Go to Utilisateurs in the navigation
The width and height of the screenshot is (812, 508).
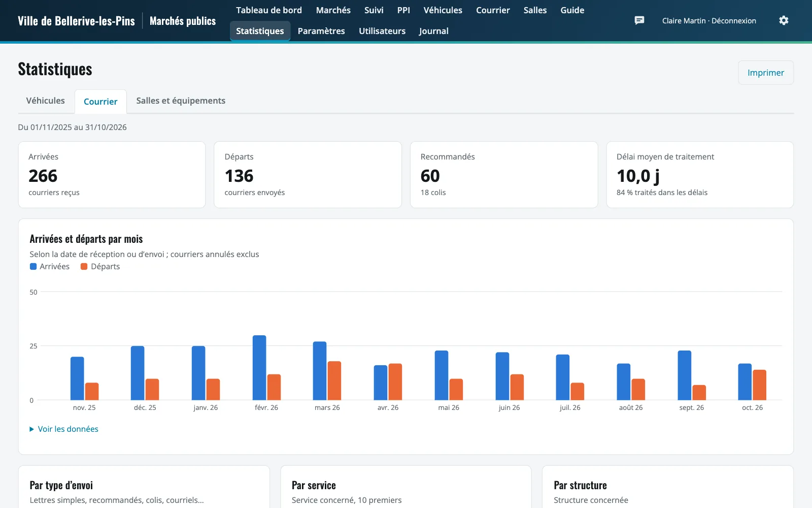click(x=382, y=31)
